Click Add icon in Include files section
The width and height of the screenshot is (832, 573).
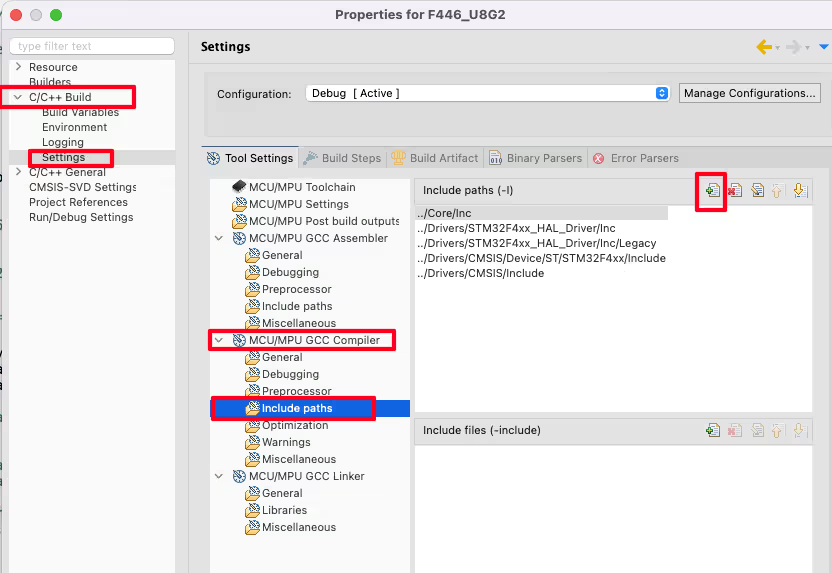(x=713, y=430)
